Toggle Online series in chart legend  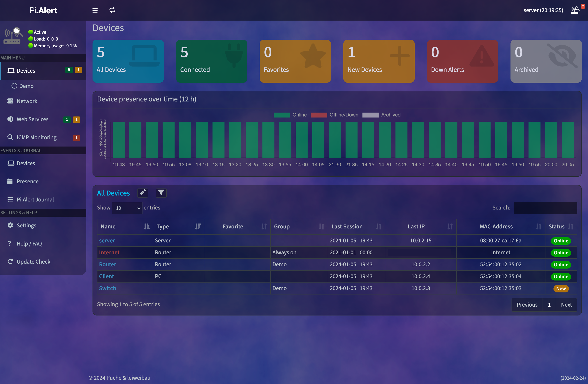click(x=290, y=115)
